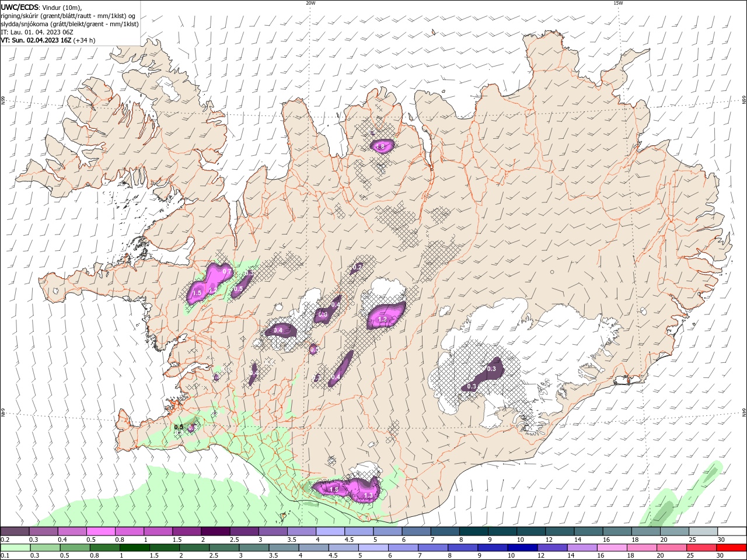Click the '0.2' label on the snow legend
747x560 pixels.
click(5, 540)
